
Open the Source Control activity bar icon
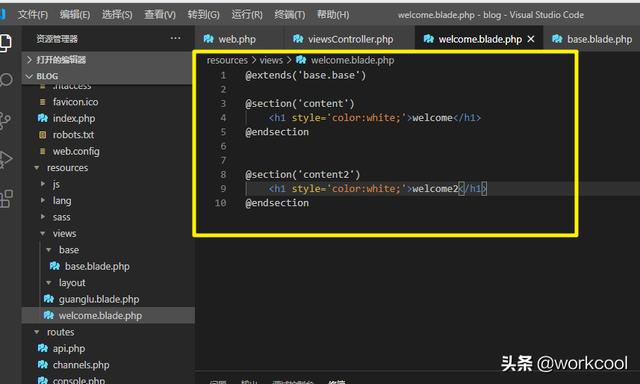click(5, 121)
